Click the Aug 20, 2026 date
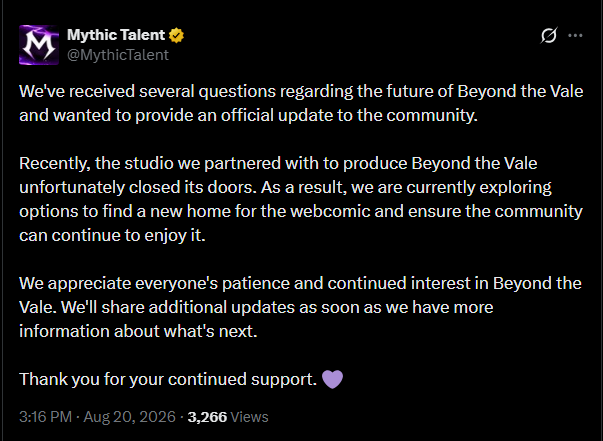This screenshot has height=441, width=603. pyautogui.click(x=130, y=417)
